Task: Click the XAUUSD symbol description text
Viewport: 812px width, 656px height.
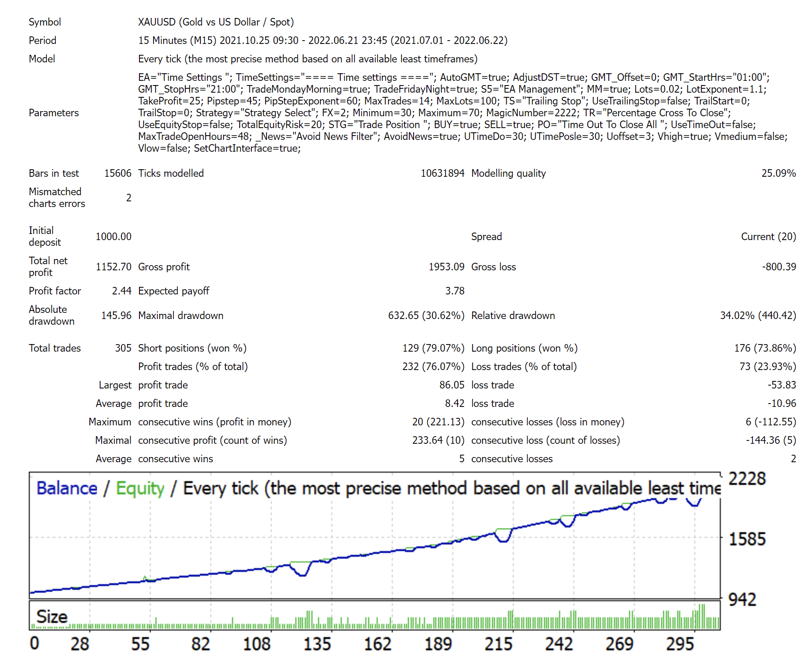Action: point(216,22)
